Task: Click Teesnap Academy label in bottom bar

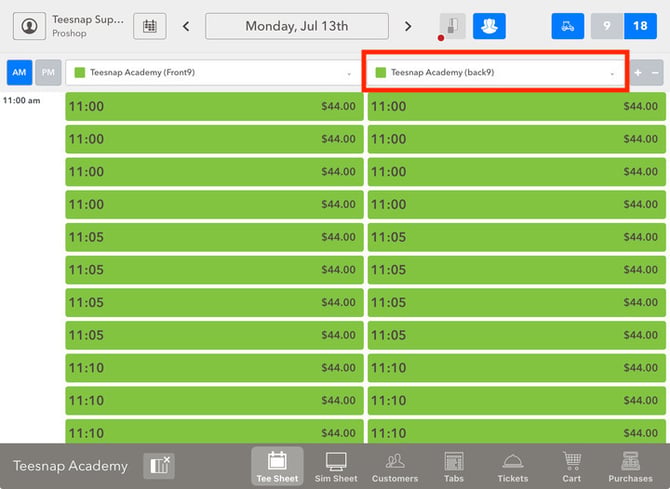Action: 71,465
